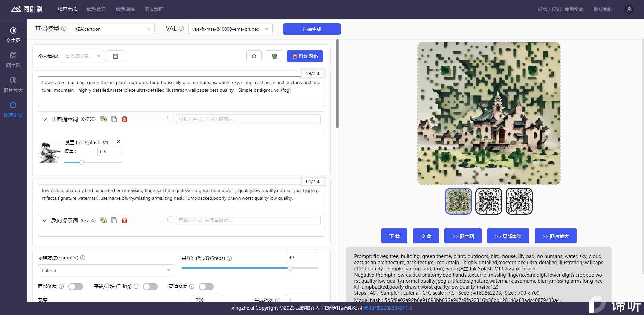Click the >> 图生图 send button
Image resolution: width=644 pixels, height=315 pixels.
(x=463, y=236)
